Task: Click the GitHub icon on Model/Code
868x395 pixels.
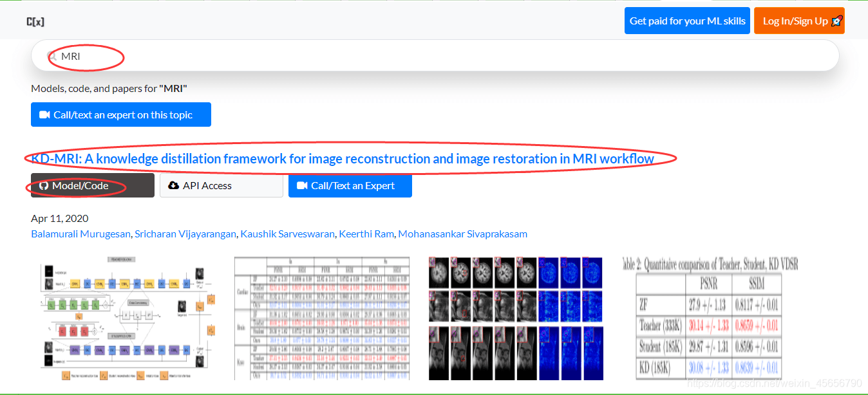Action: [x=44, y=185]
